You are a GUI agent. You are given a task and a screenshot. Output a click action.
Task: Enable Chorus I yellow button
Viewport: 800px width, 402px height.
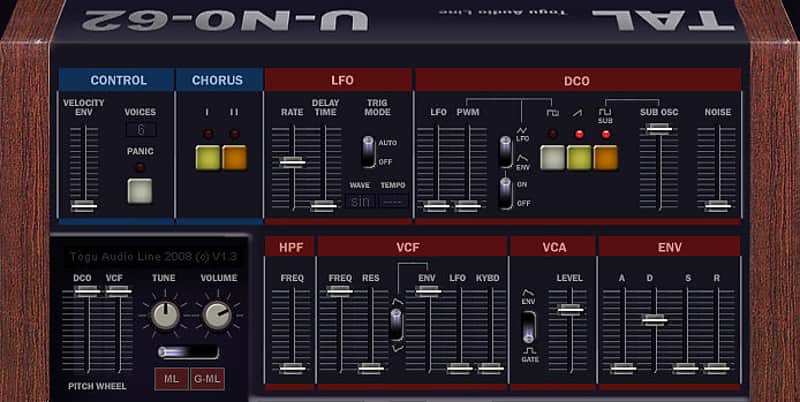208,158
